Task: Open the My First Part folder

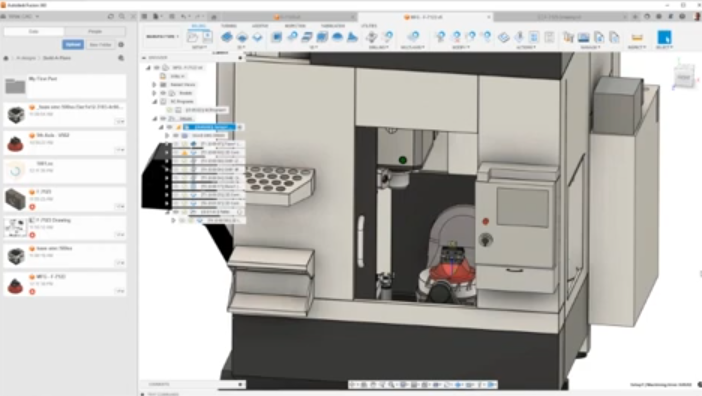Action: pyautogui.click(x=65, y=85)
